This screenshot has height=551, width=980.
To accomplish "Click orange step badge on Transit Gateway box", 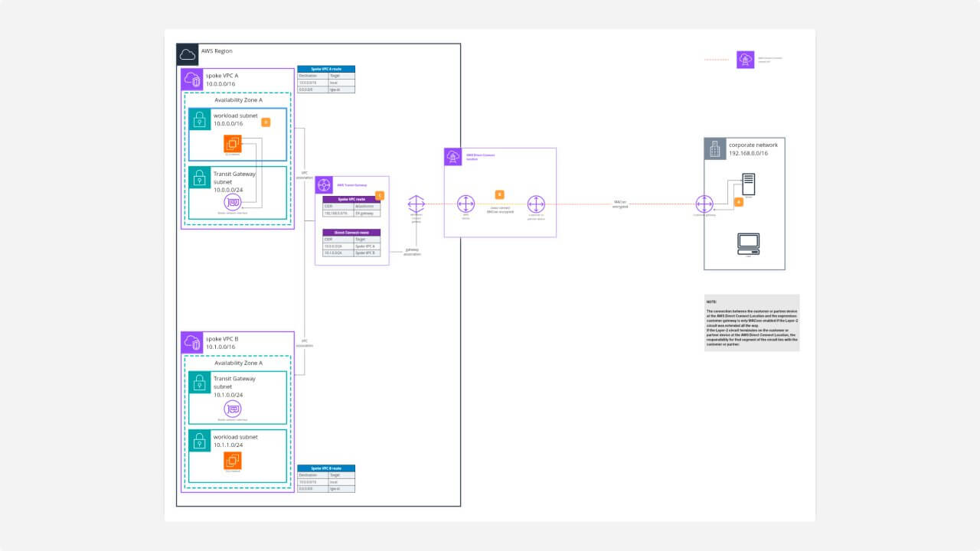I will [380, 196].
